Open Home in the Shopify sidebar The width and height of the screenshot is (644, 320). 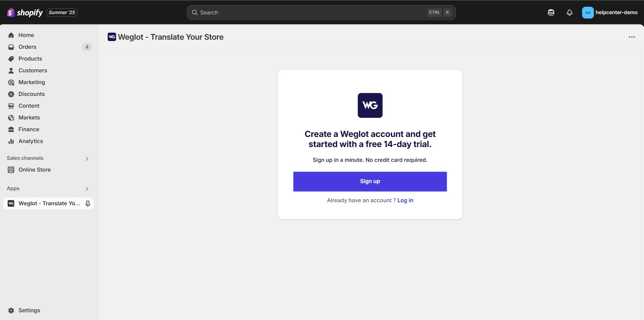coord(27,35)
